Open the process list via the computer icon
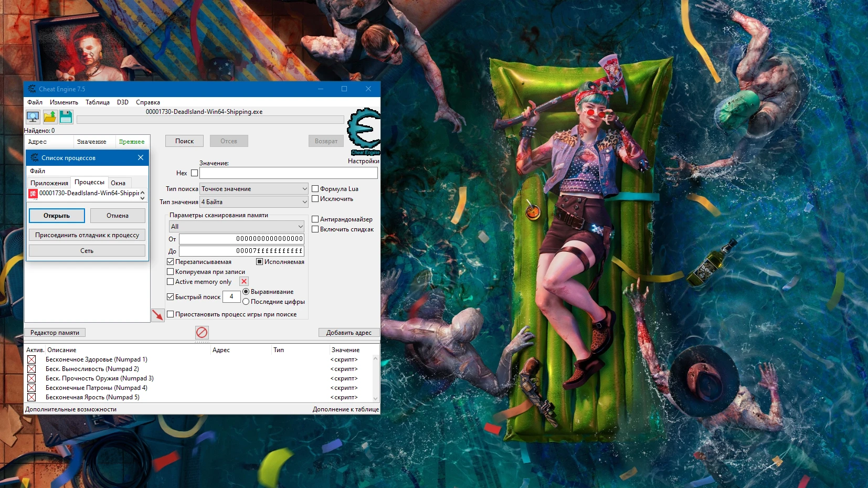Viewport: 868px width, 488px height. [33, 116]
